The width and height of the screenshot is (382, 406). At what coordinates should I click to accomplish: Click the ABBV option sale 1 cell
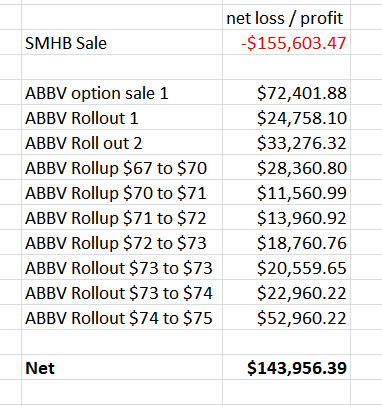tap(122, 92)
